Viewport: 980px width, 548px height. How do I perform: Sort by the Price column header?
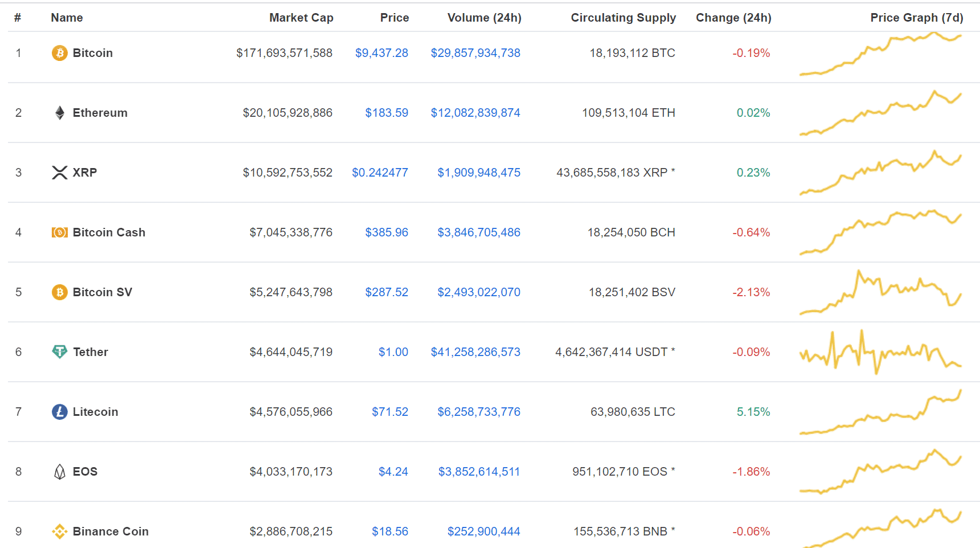(395, 18)
